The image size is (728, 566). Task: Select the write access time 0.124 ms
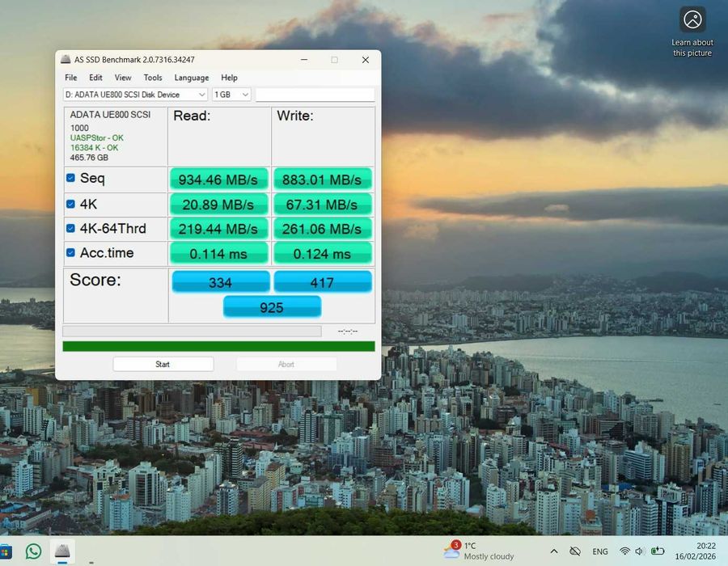tap(322, 254)
